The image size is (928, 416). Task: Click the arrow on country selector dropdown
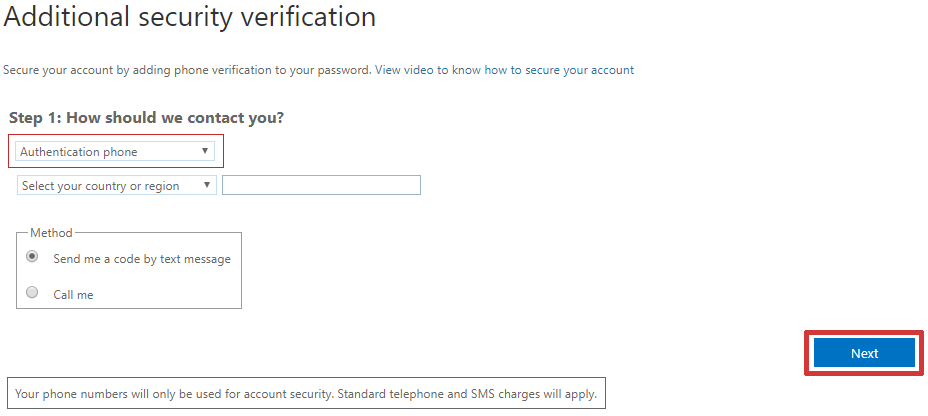pos(206,185)
